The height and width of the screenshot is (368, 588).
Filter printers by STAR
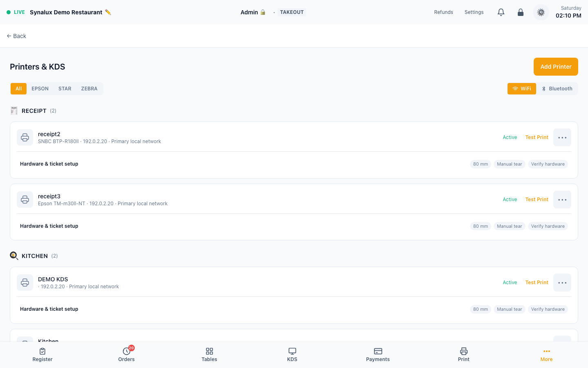click(x=65, y=89)
